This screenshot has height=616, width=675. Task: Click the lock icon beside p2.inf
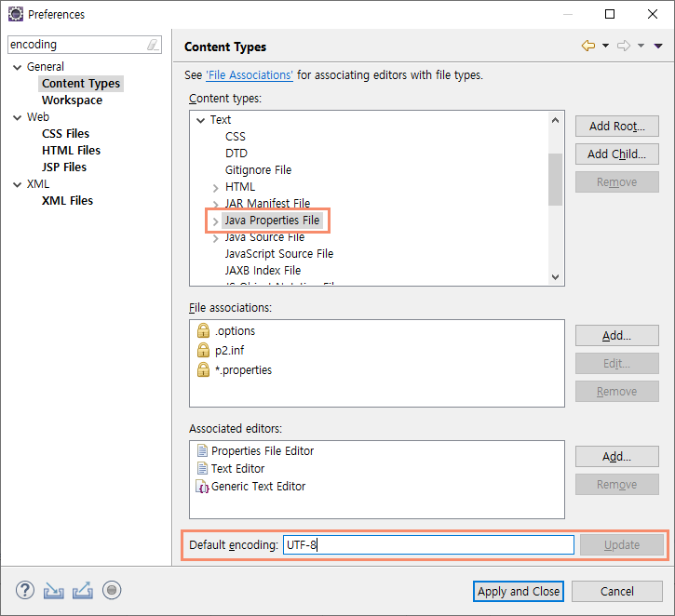click(x=203, y=350)
